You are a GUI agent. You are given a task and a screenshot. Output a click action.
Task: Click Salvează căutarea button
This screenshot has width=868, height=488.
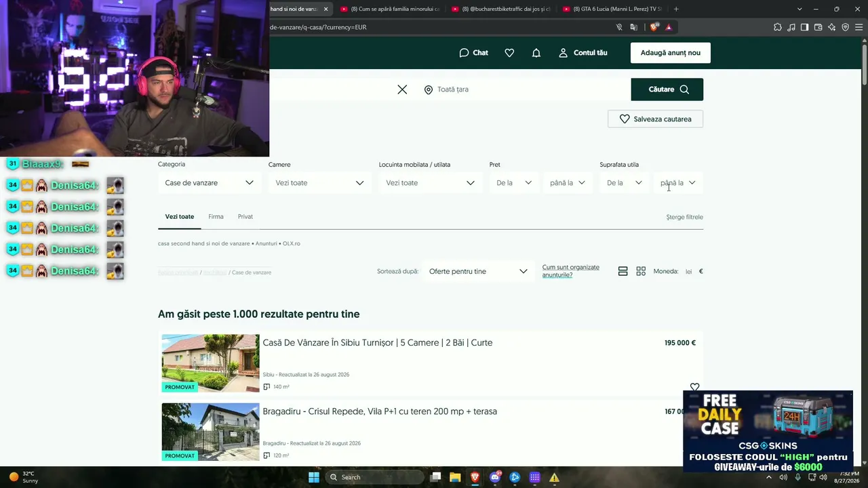tap(655, 119)
